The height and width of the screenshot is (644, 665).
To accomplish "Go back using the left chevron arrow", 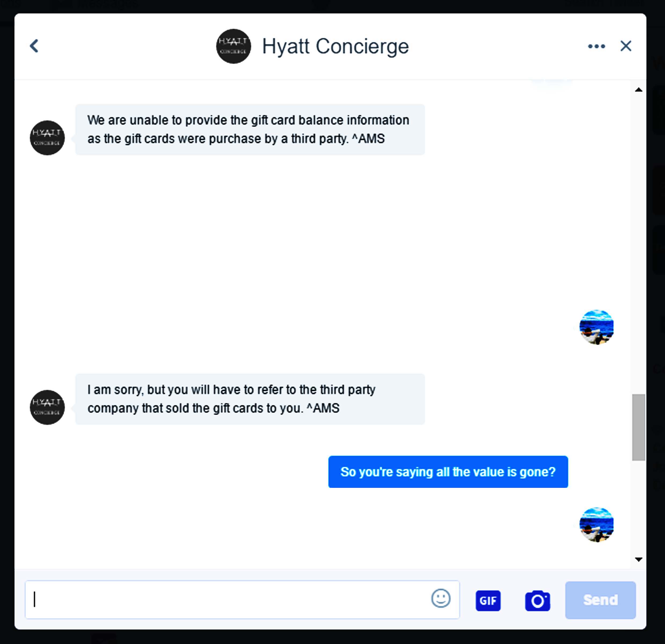I will 34,46.
